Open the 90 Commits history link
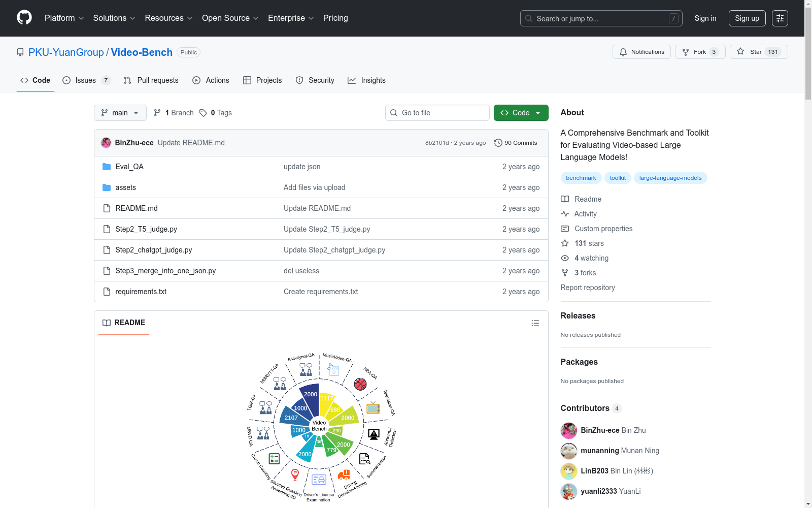 pyautogui.click(x=516, y=143)
